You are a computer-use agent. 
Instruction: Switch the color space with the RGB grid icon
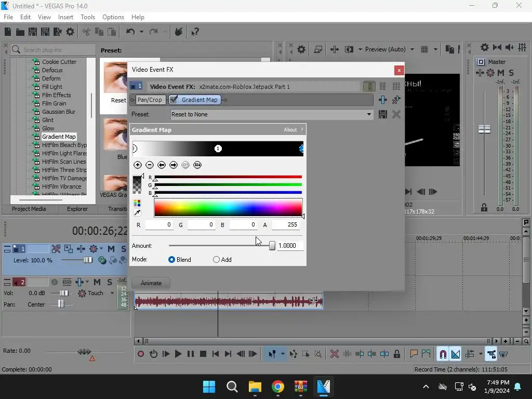(x=137, y=203)
